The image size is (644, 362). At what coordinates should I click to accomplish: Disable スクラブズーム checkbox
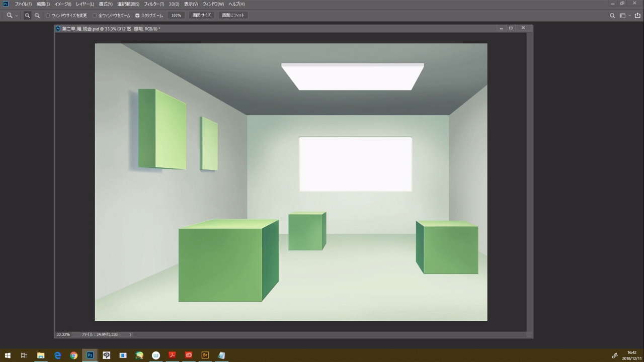pos(137,16)
